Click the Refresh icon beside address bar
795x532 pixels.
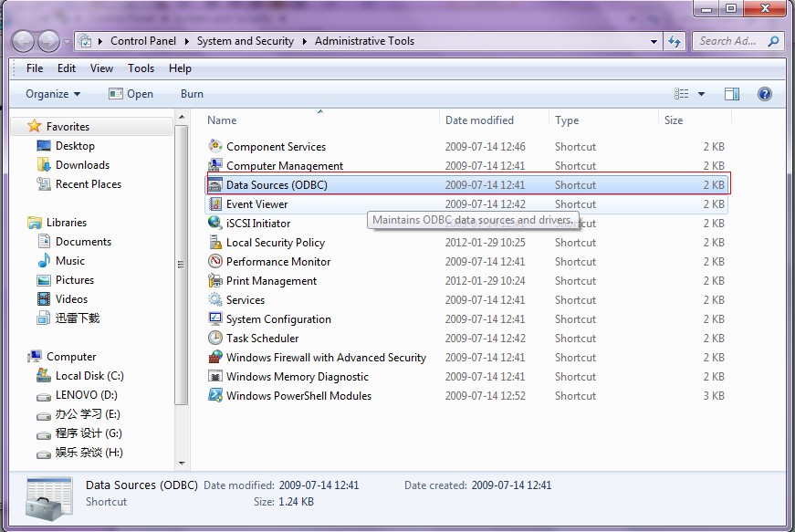(675, 41)
